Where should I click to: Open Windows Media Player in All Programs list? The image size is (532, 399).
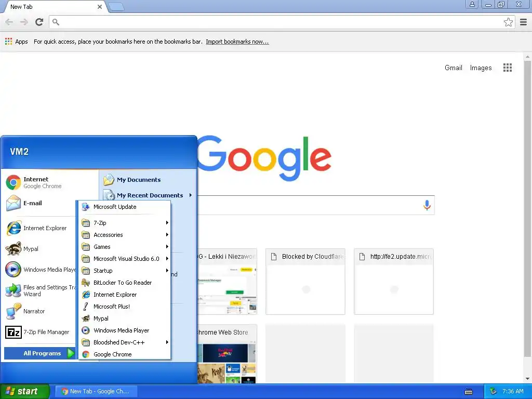[125, 330]
